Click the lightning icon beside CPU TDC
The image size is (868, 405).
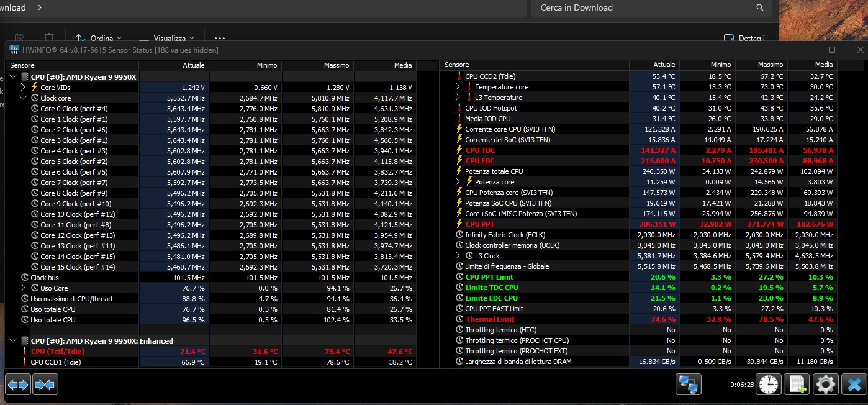[459, 150]
